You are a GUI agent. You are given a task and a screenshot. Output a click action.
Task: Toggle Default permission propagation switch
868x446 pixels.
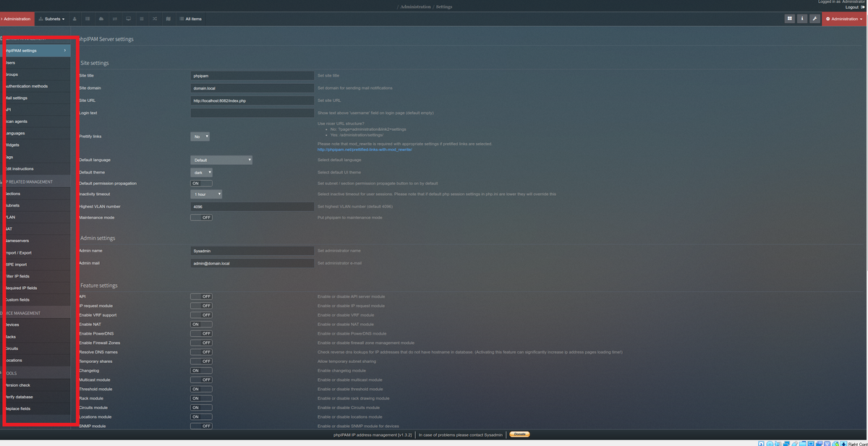(x=201, y=184)
